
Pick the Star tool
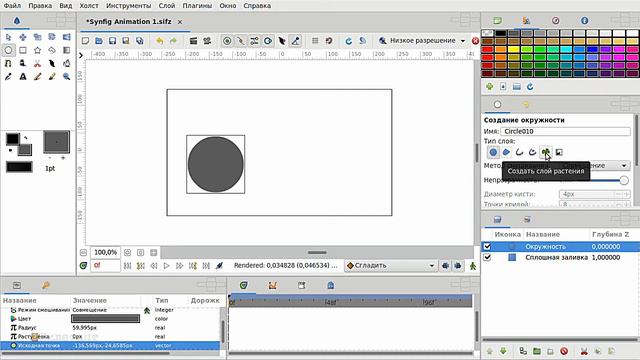[x=37, y=50]
